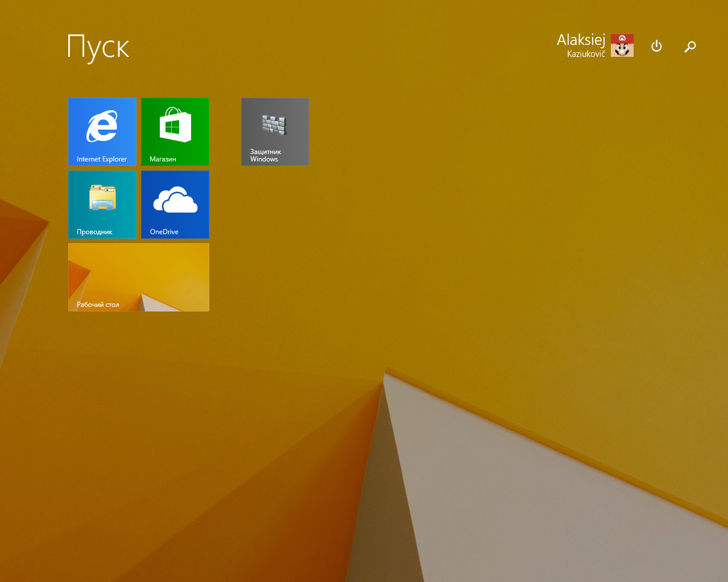Launch the Защитник Windows tile
The image size is (728, 582).
click(x=275, y=132)
